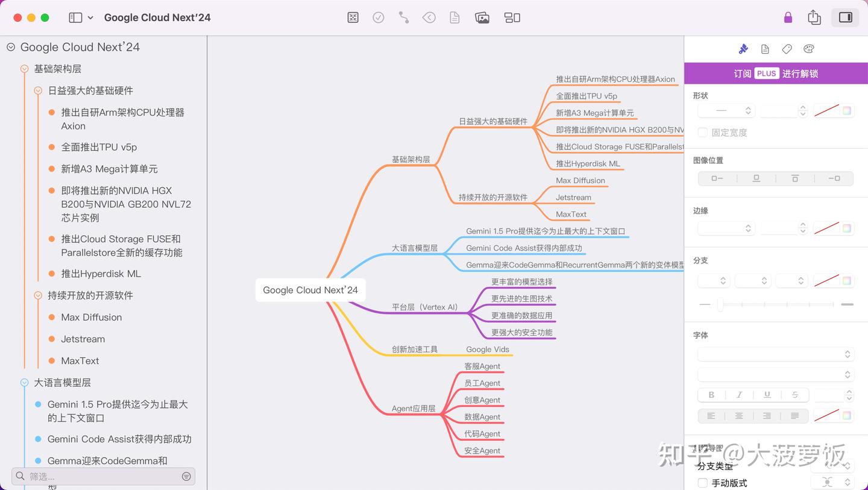Open the image gallery toolbar icon

482,17
